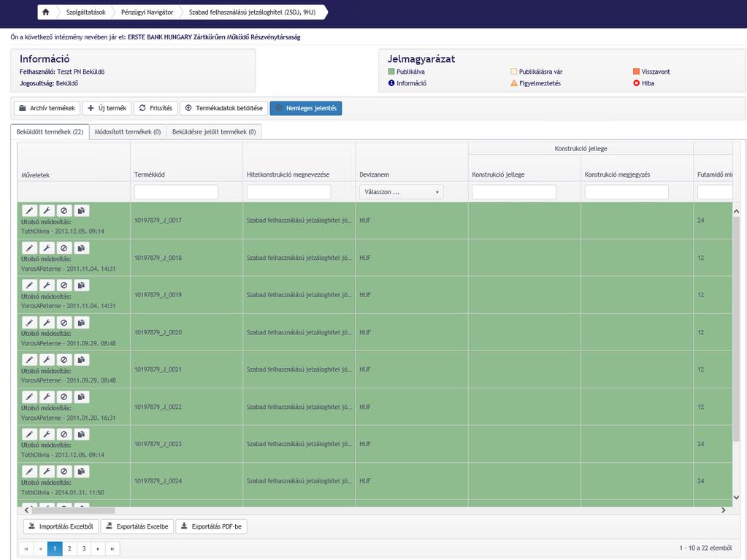Submit Nemleges jelentés
This screenshot has width=747, height=560.
(x=306, y=108)
